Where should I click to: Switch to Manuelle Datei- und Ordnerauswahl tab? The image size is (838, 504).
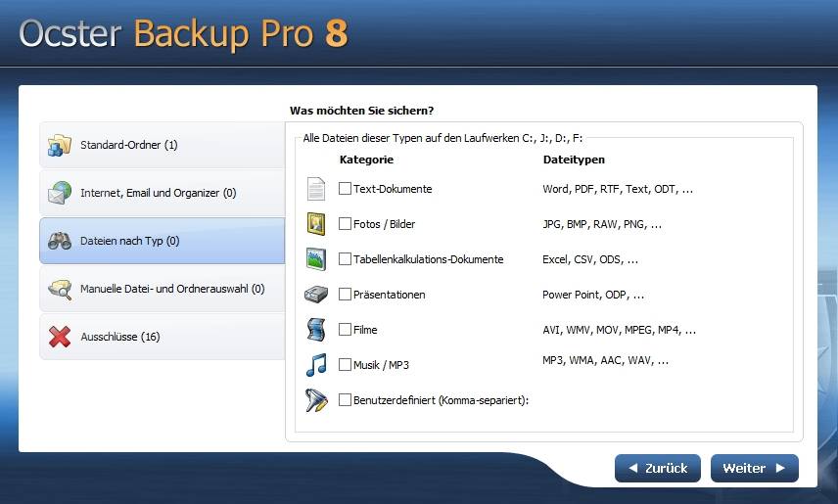click(162, 289)
